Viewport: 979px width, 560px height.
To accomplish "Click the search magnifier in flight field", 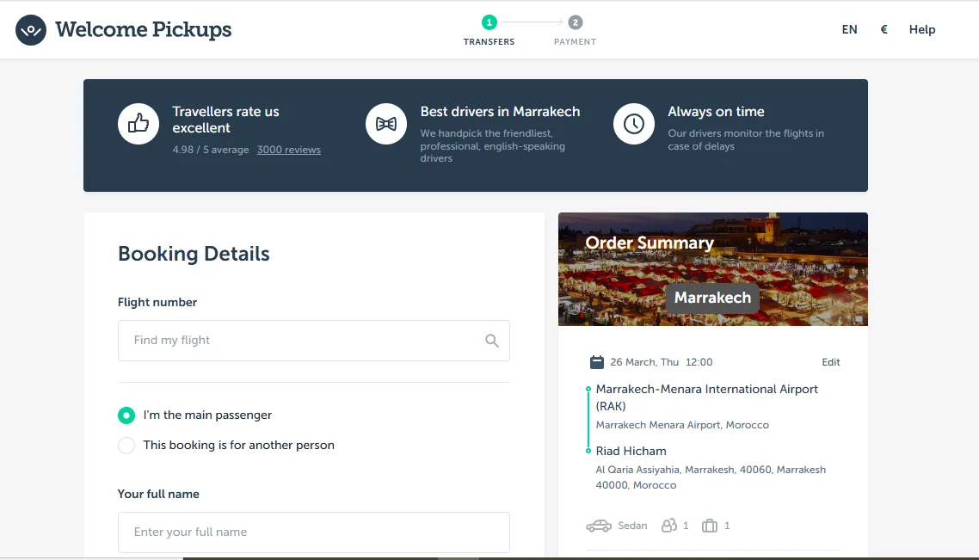I will 492,341.
